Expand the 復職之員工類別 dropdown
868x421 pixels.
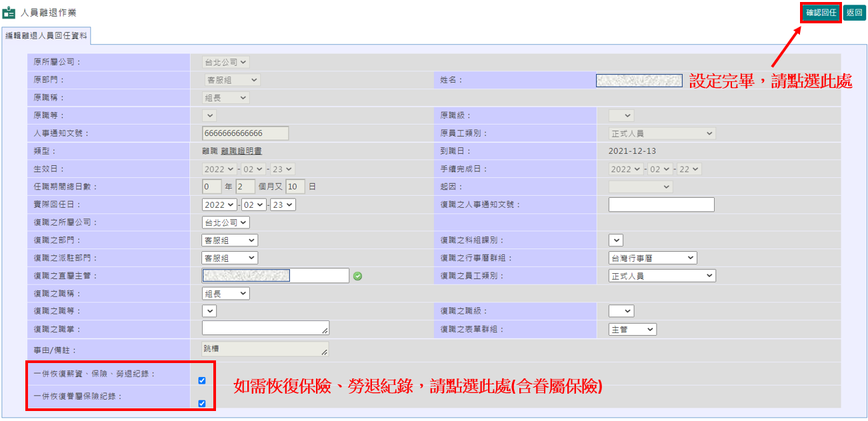point(661,275)
